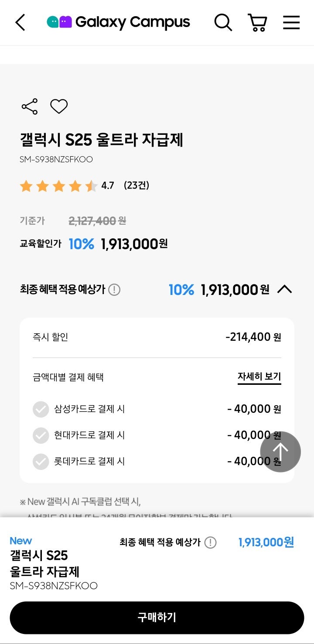Viewport: 314px width, 644px height.
Task: Open the star rating reviews (23건)
Action: 136,185
